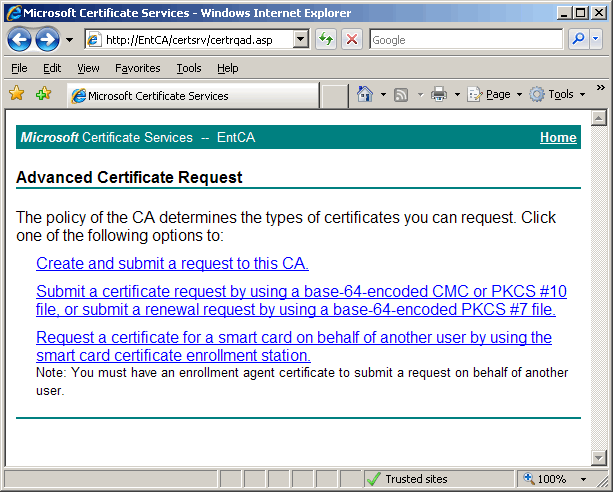
Task: Click the smart card enrollment station link
Action: [x=294, y=346]
